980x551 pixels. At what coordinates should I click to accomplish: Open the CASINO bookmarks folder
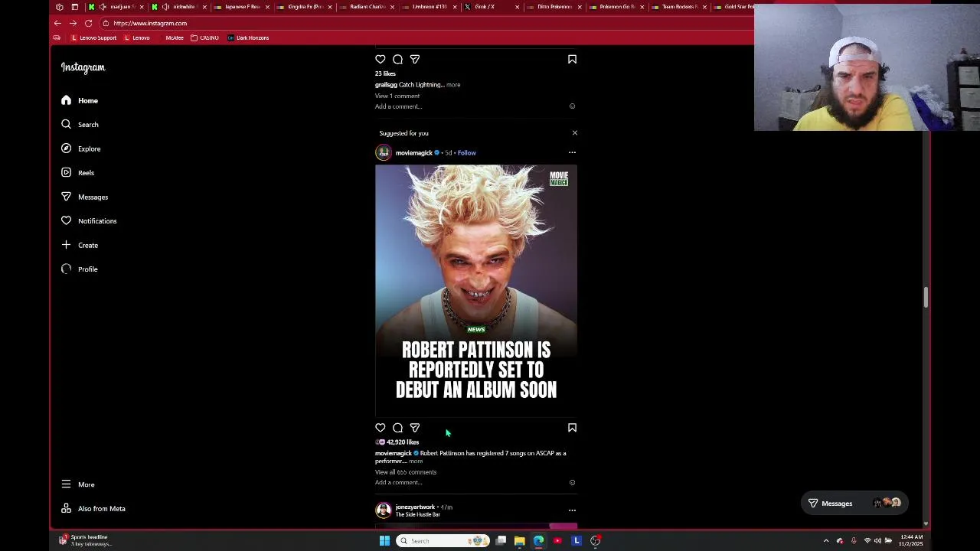(x=204, y=37)
